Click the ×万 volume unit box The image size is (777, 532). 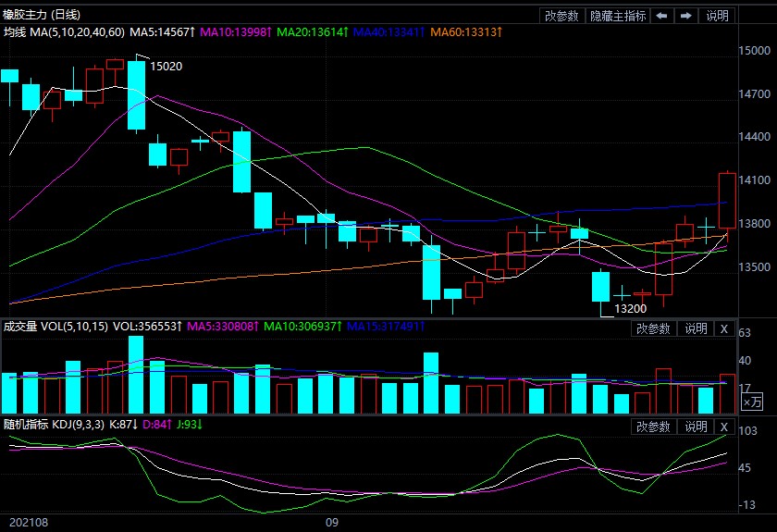[752, 402]
